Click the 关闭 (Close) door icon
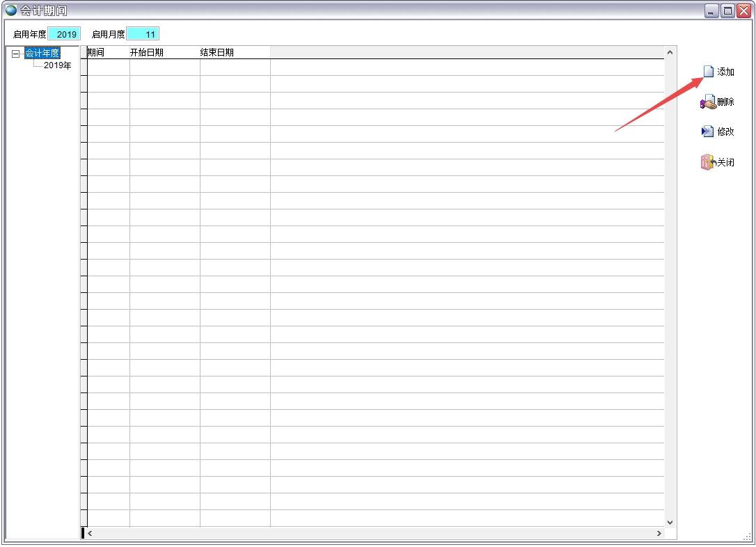 pyautogui.click(x=707, y=162)
